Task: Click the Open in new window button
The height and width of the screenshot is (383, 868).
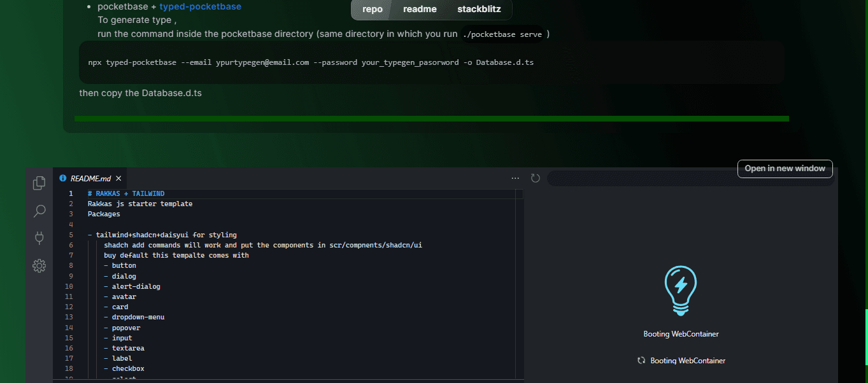Action: [x=785, y=169]
